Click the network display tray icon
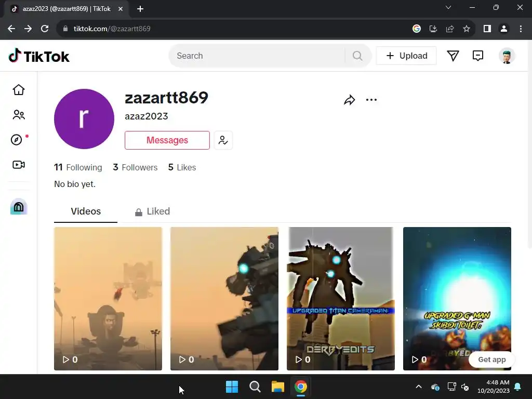The image size is (532, 399). pyautogui.click(x=451, y=387)
